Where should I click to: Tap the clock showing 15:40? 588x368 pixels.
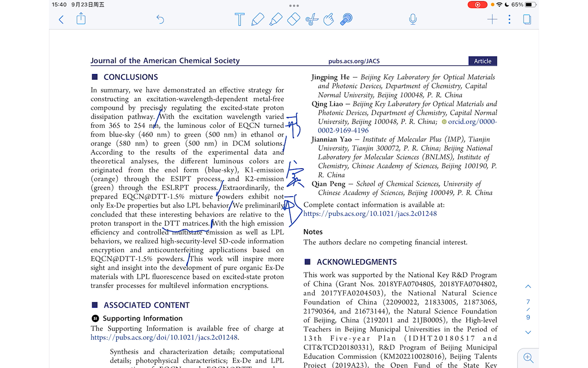59,5
